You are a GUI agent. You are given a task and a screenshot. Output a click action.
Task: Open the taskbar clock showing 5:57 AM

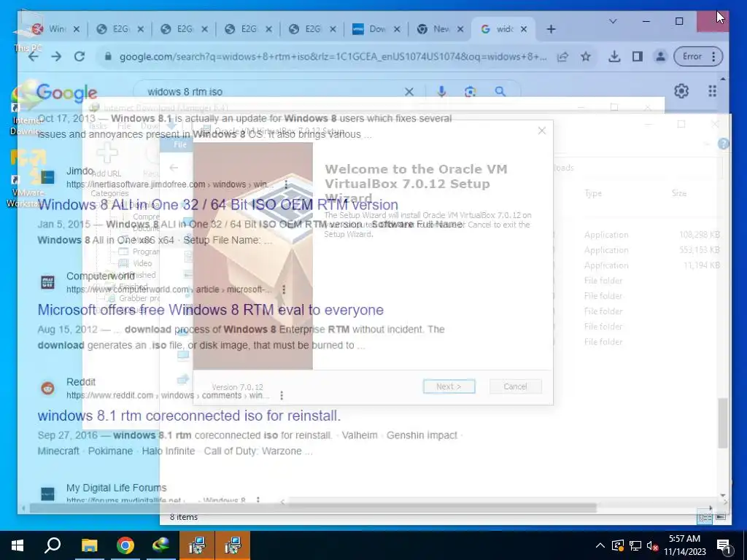pos(684,545)
